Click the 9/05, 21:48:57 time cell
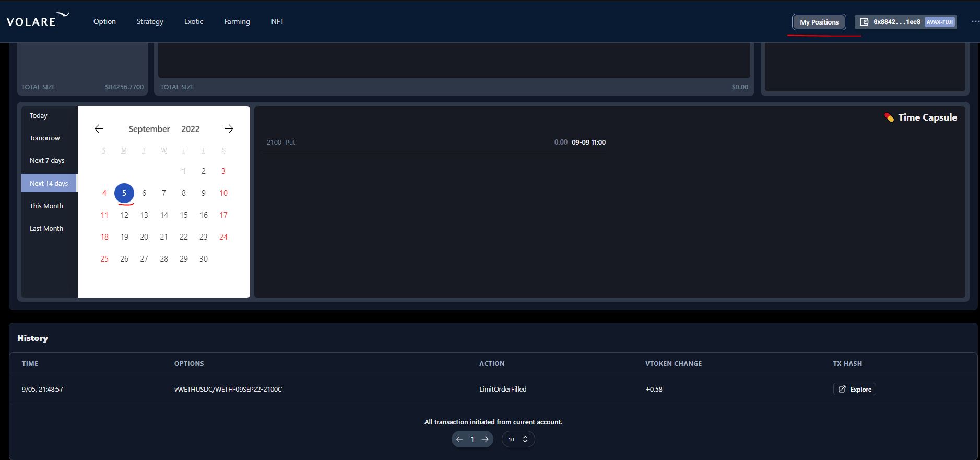Viewport: 980px width, 460px height. tap(42, 390)
